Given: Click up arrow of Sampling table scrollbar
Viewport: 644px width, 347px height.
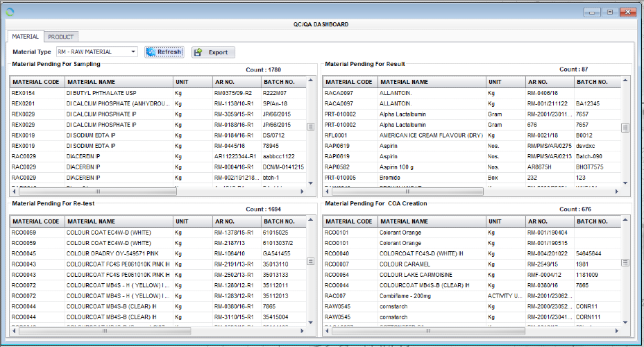Looking at the screenshot, I should [310, 80].
